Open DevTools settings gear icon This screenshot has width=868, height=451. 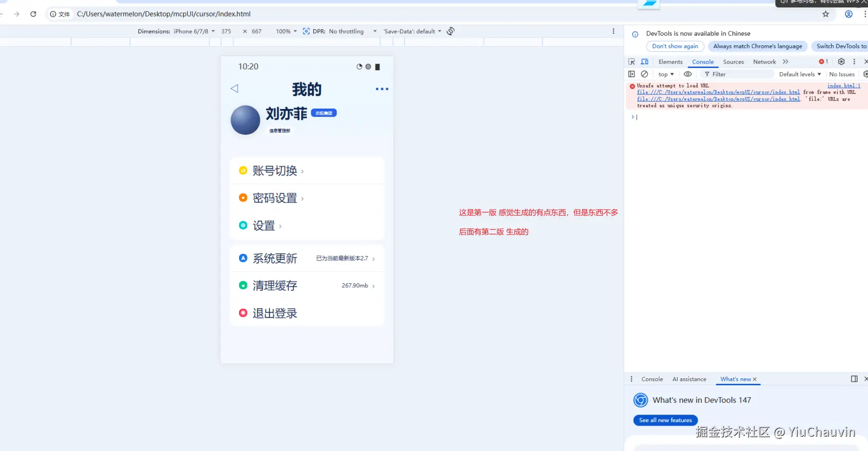pos(841,62)
